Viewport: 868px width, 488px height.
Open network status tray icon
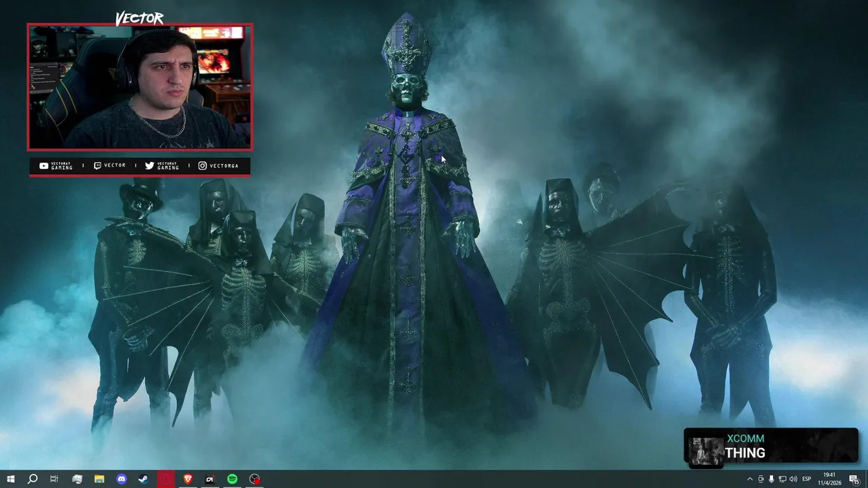[782, 479]
